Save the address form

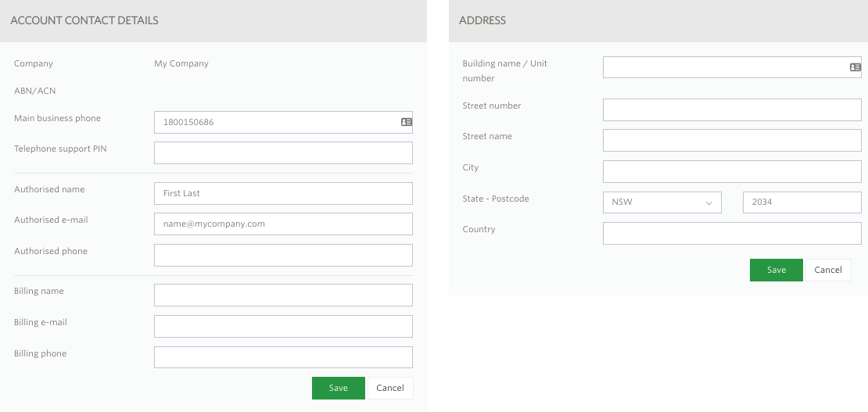[776, 270]
